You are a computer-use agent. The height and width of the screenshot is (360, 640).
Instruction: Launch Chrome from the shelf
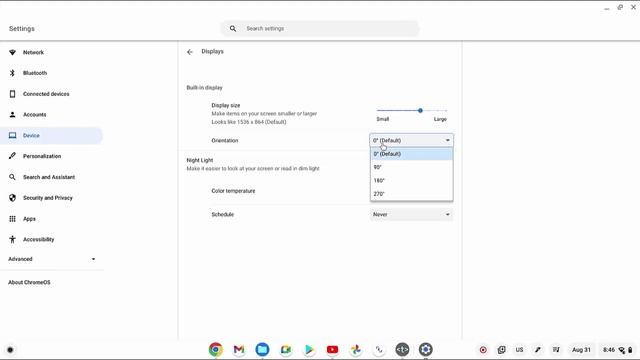(216, 349)
